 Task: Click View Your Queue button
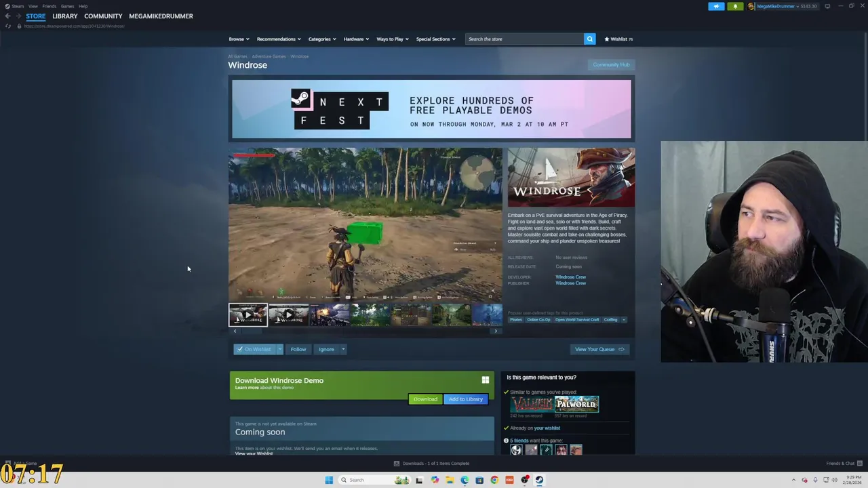click(599, 349)
